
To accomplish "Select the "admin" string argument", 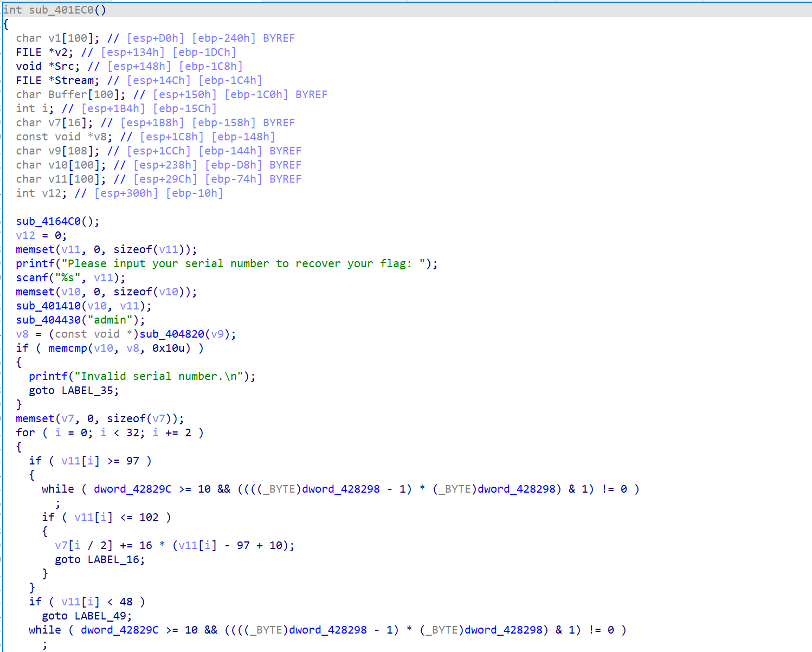I will (110, 320).
